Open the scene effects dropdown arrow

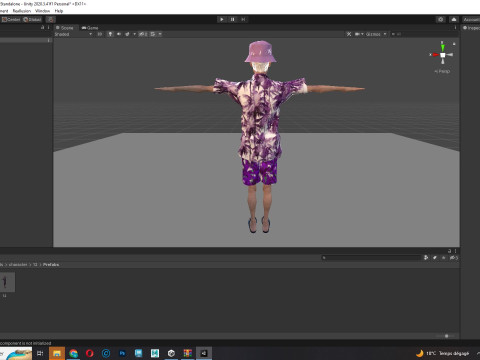point(135,34)
